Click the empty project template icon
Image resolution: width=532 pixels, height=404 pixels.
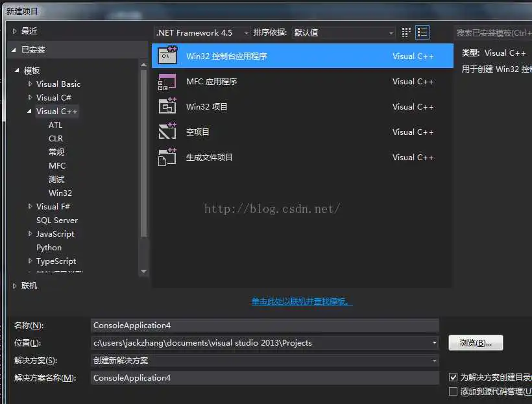coord(167,132)
